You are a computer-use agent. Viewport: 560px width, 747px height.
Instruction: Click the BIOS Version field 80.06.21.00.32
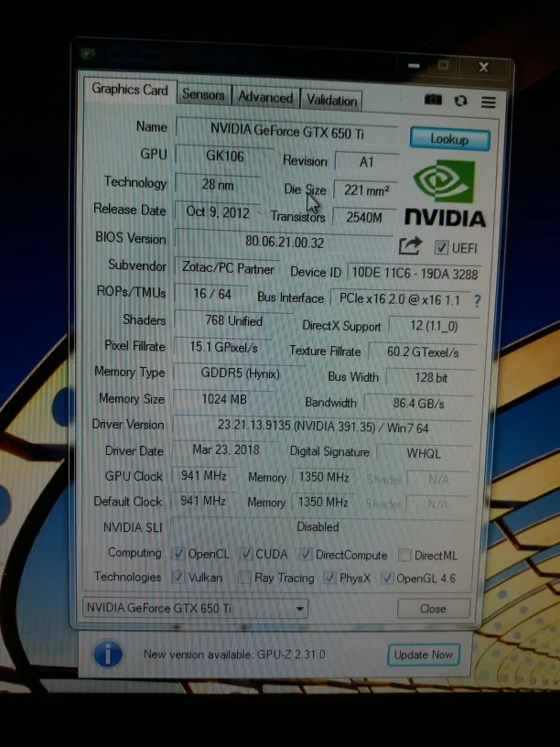(285, 242)
